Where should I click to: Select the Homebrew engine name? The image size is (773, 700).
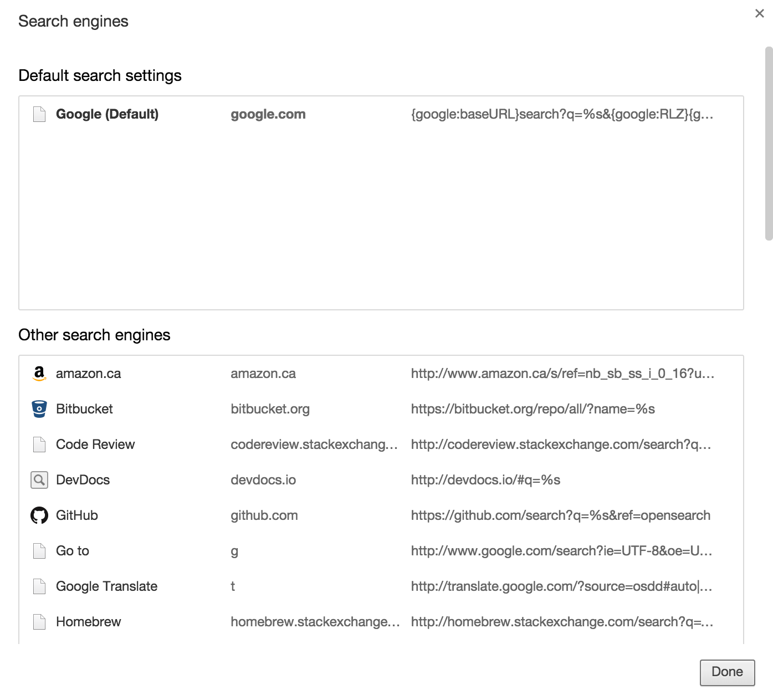[88, 622]
